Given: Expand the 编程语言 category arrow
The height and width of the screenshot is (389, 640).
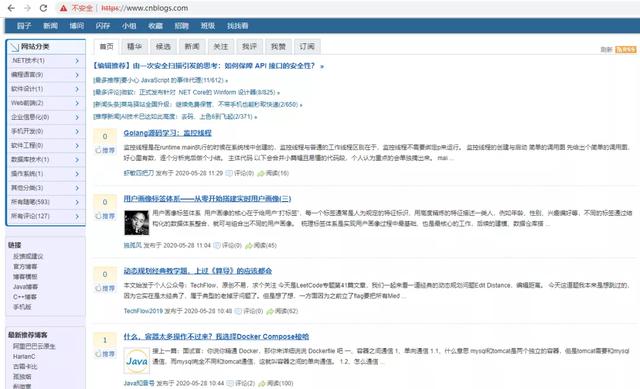Looking at the screenshot, I should coord(77,75).
